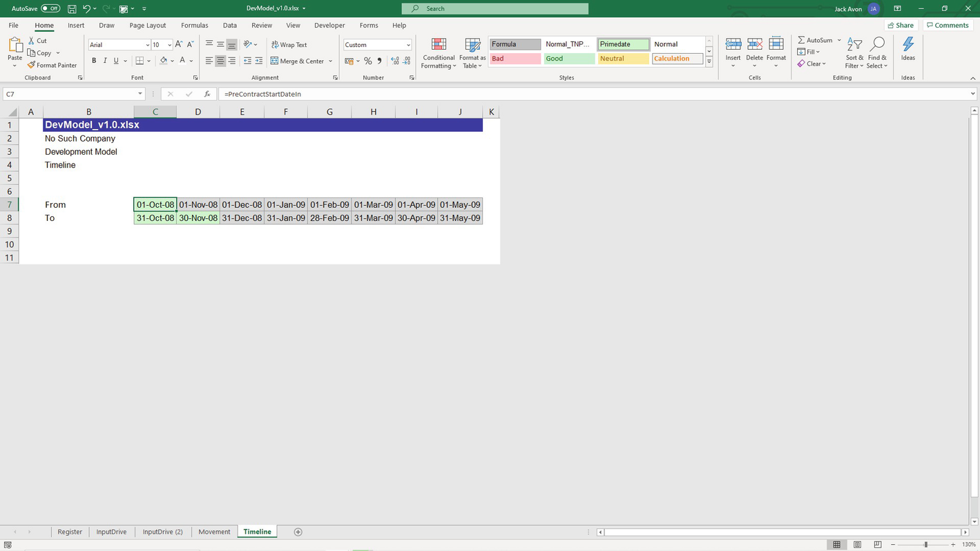Apply the Bad cell style swatch

[515, 59]
